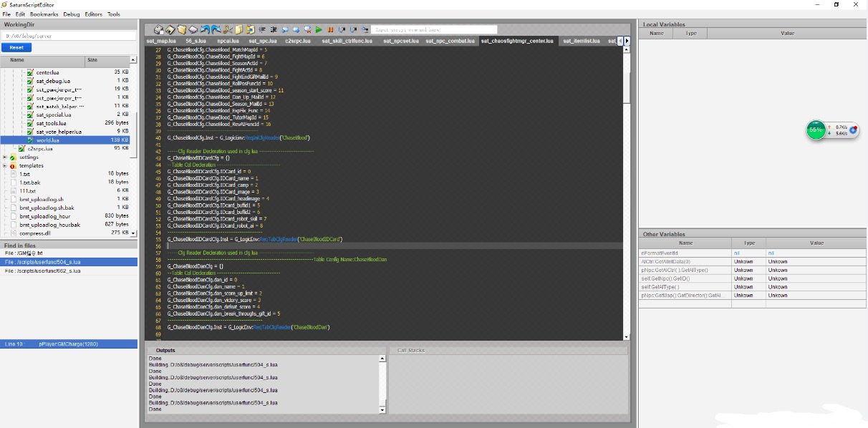The image size is (868, 428).
Task: Switch to the sat_skill_ctrlfunc.lua tab
Action: coord(347,41)
